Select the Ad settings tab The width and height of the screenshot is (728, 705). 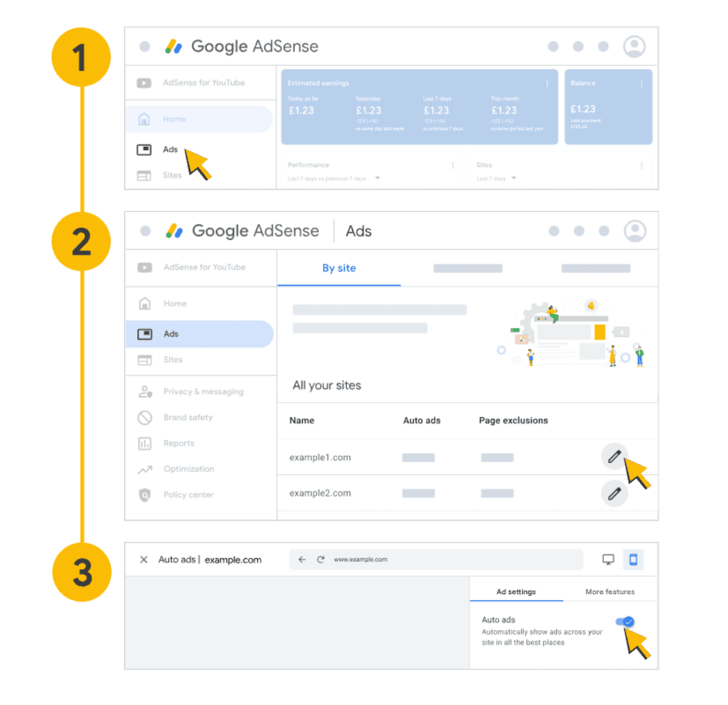click(516, 591)
